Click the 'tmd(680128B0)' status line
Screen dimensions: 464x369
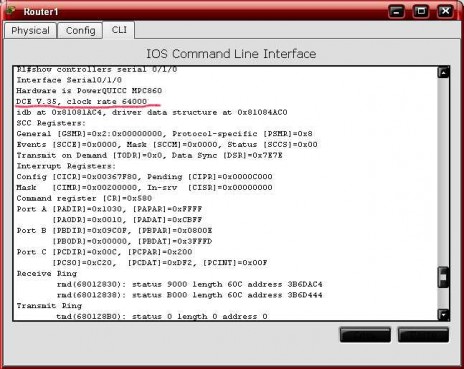(162, 316)
